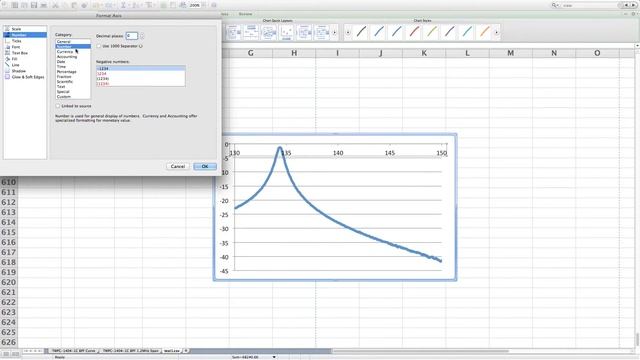Click the 140 horizontal axis label
Image resolution: width=640 pixels, height=360 pixels.
338,153
